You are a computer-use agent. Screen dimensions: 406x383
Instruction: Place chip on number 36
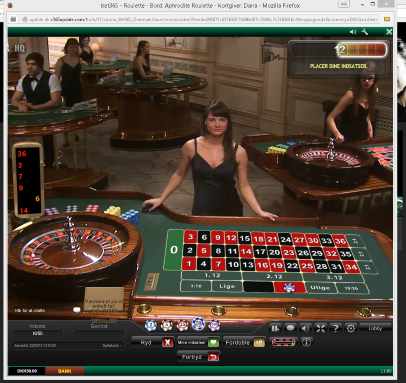pyautogui.click(x=340, y=240)
